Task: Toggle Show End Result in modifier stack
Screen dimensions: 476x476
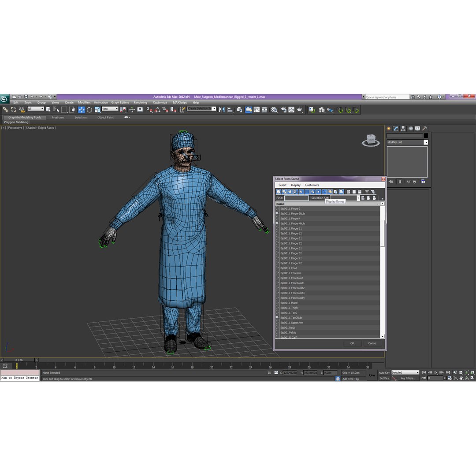Action: click(x=399, y=182)
